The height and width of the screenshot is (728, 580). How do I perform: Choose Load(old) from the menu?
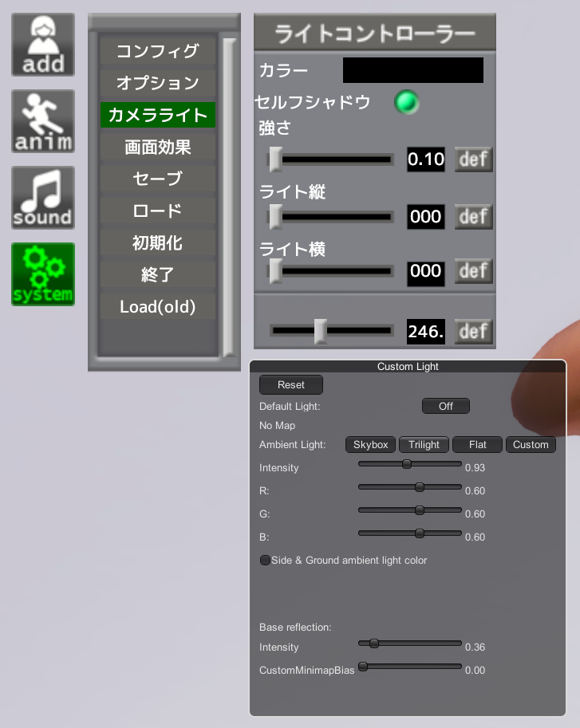point(158,306)
